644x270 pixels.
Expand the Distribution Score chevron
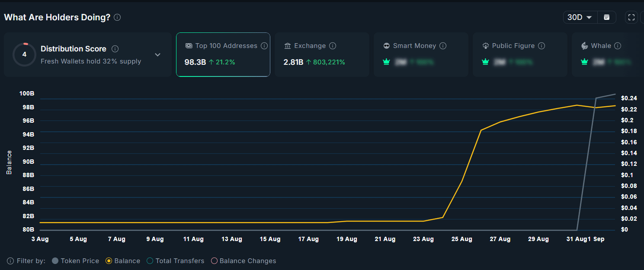tap(158, 55)
